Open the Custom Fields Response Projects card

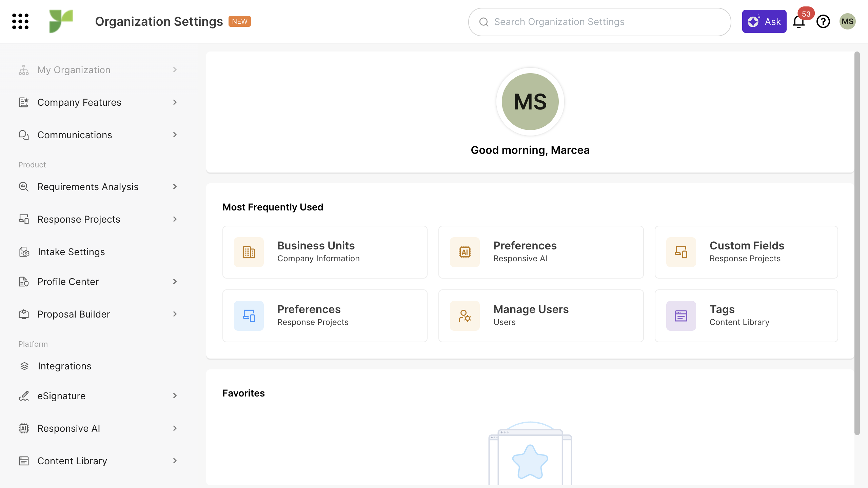pos(746,252)
